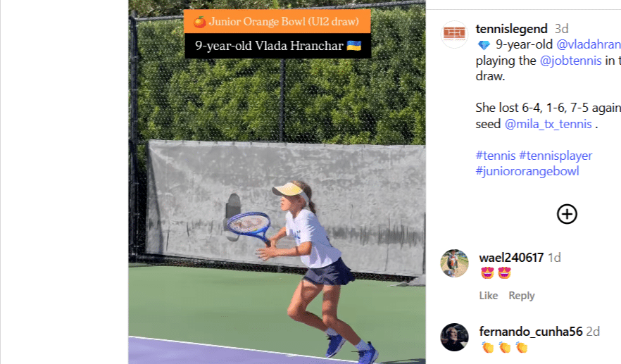This screenshot has height=364, width=621.
Task: Open fernando_cunha56 profile avatar
Action: pyautogui.click(x=454, y=337)
